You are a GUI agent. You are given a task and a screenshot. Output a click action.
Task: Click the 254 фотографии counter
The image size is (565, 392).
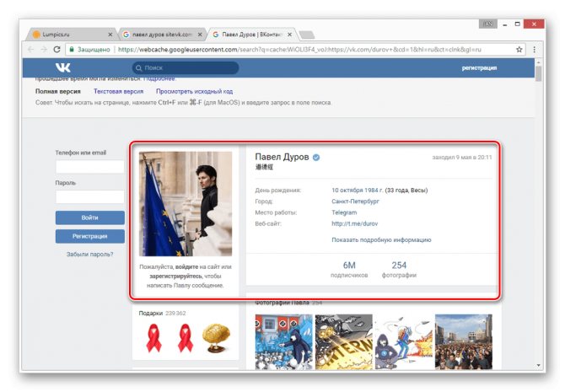[x=399, y=270]
